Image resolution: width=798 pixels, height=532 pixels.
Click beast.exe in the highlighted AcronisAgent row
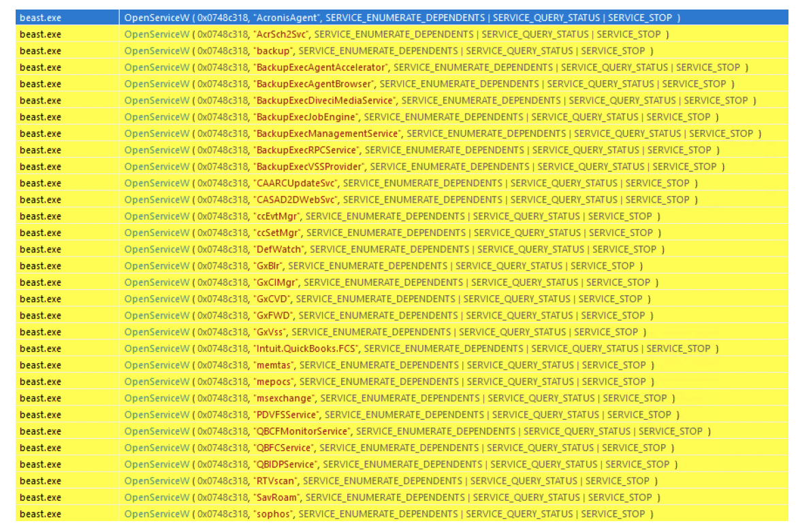coord(41,18)
